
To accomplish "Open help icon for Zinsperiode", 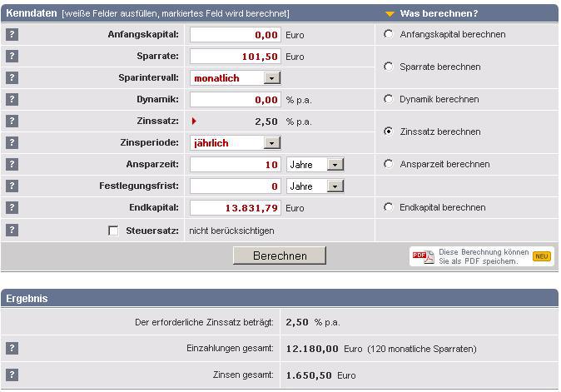I will click(12, 142).
